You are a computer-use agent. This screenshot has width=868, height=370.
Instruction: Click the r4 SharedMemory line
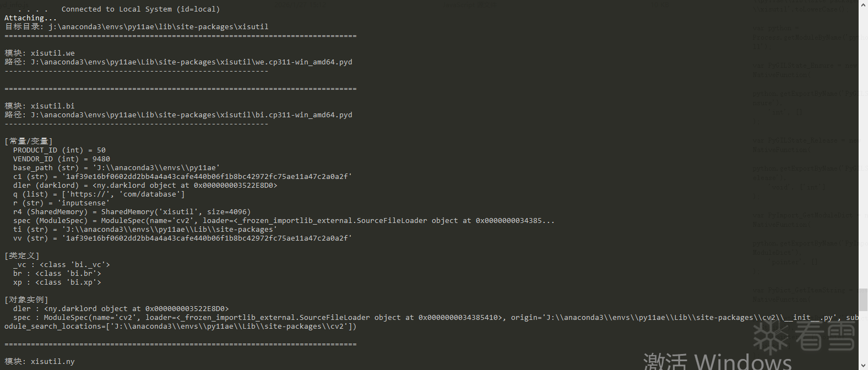(x=132, y=212)
